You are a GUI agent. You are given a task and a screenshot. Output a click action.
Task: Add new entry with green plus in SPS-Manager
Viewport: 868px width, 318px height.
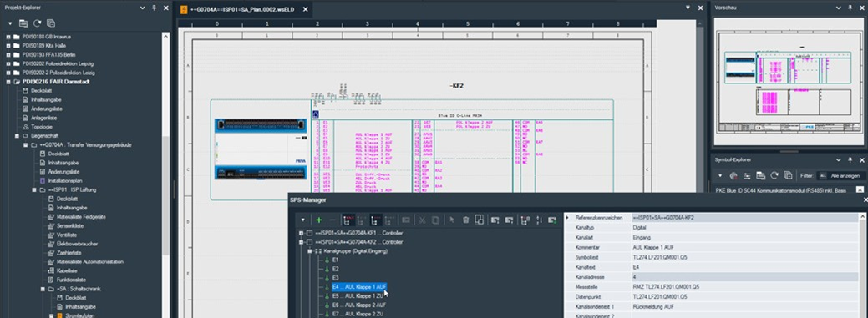(x=319, y=220)
